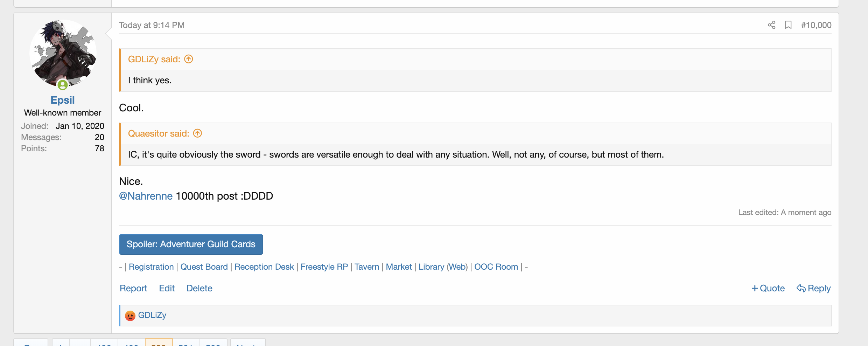Open GDLiZy in the reactions bar
The height and width of the screenshot is (346, 868).
[152, 315]
